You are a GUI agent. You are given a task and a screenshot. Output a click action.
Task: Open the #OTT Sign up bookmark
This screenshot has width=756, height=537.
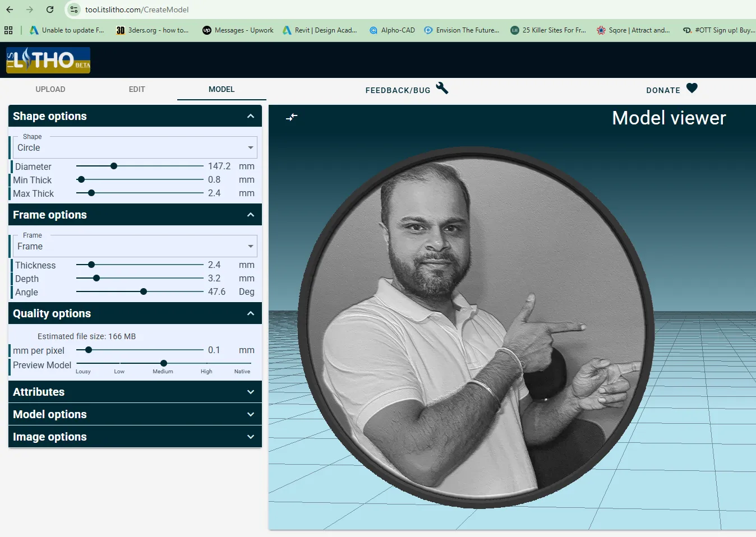coord(719,30)
